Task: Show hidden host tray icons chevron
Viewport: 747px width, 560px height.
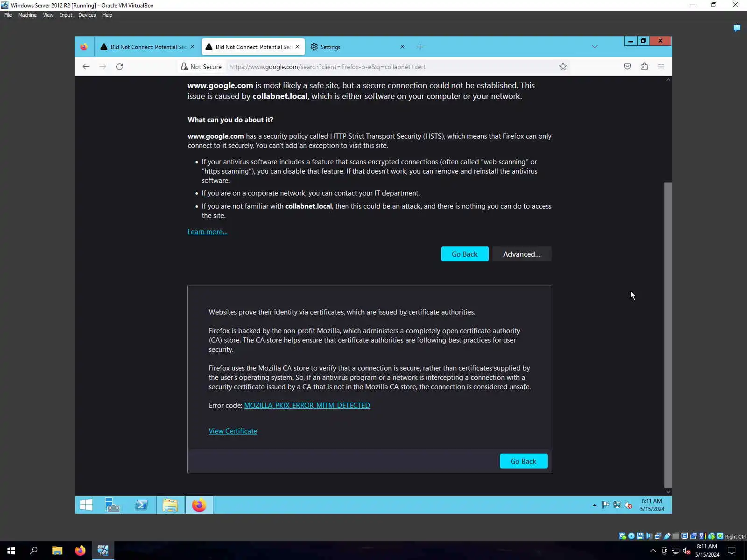Action: pyautogui.click(x=653, y=551)
